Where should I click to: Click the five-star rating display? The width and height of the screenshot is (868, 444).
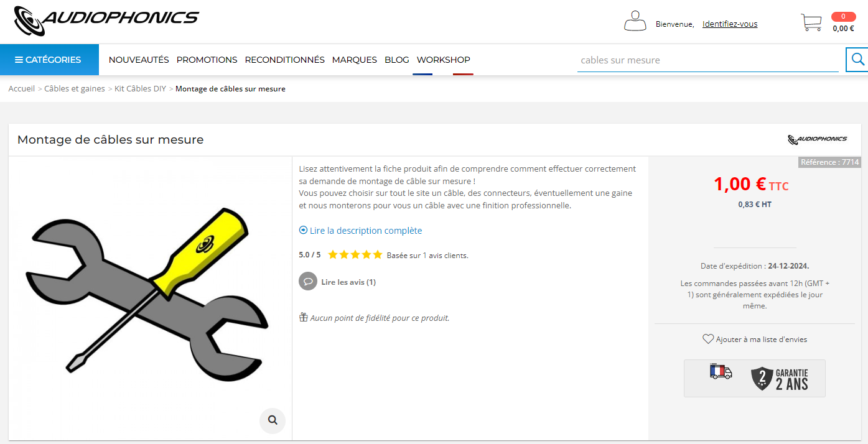coord(355,254)
